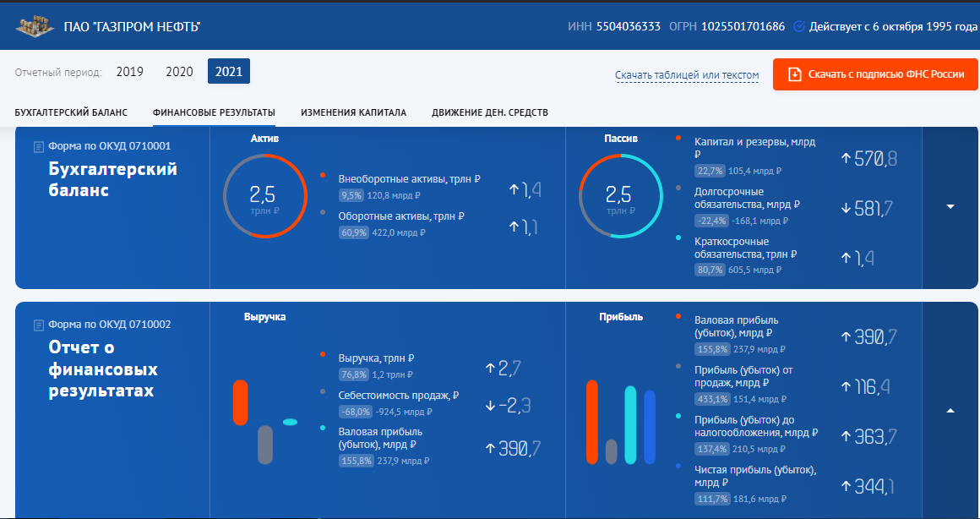Image resolution: width=980 pixels, height=519 pixels.
Task: Click the download icon in the orange button
Action: point(794,74)
